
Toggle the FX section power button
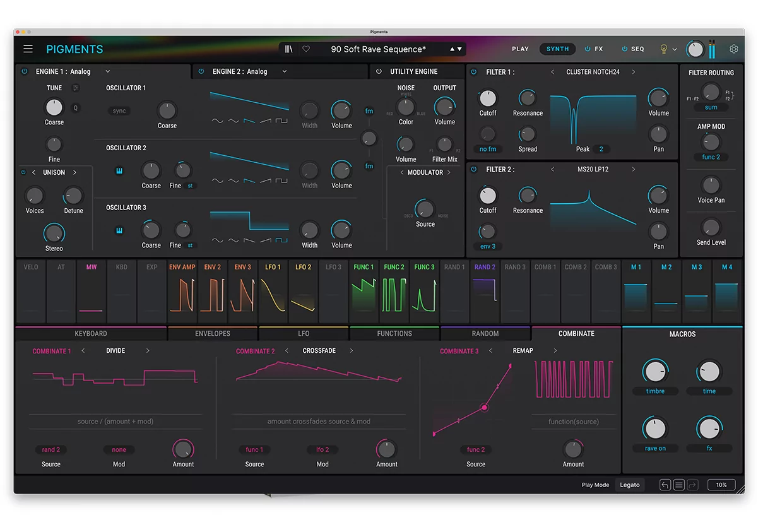tap(586, 49)
